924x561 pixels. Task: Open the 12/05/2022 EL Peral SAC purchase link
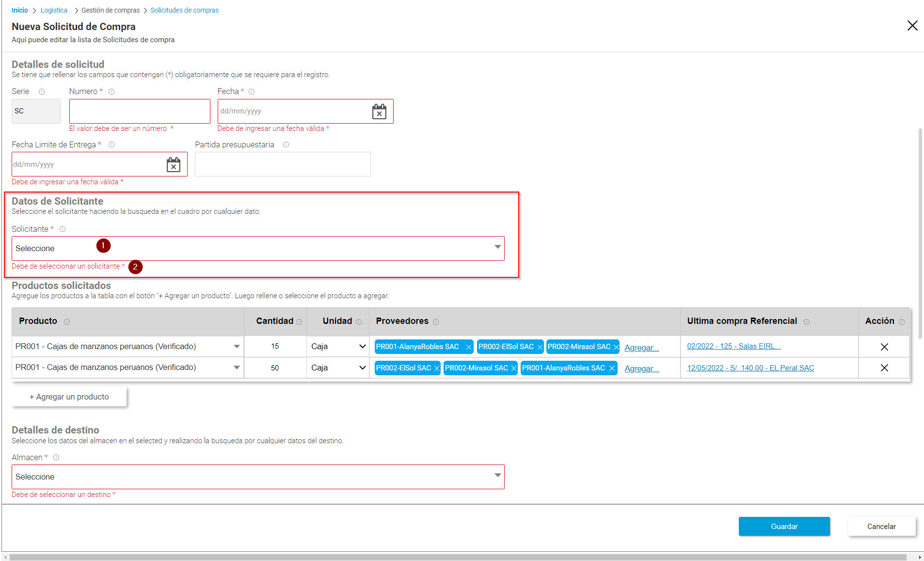[750, 368]
